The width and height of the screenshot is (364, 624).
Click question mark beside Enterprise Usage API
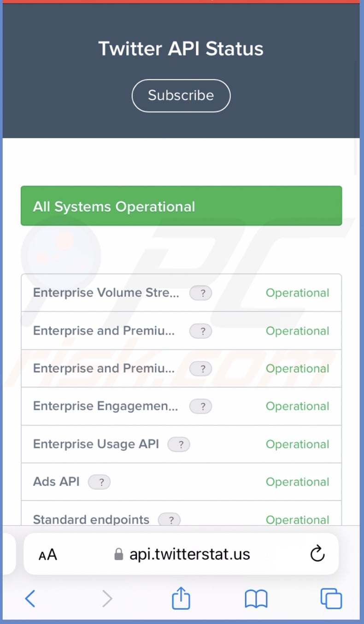tap(179, 444)
